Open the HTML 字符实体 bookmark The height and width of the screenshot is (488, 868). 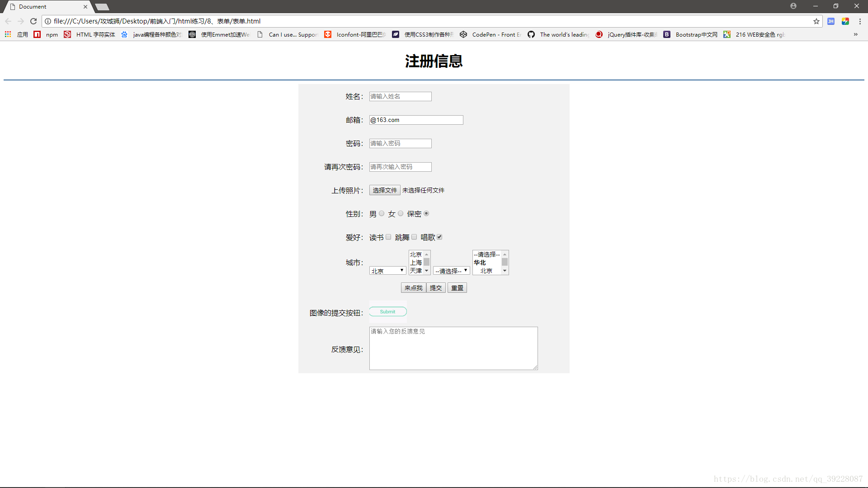point(90,34)
